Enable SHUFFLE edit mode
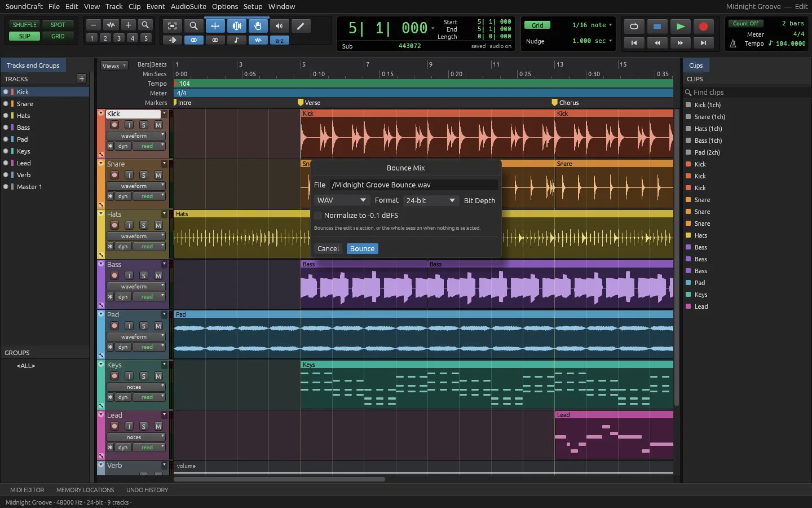The height and width of the screenshot is (508, 812). pyautogui.click(x=25, y=25)
